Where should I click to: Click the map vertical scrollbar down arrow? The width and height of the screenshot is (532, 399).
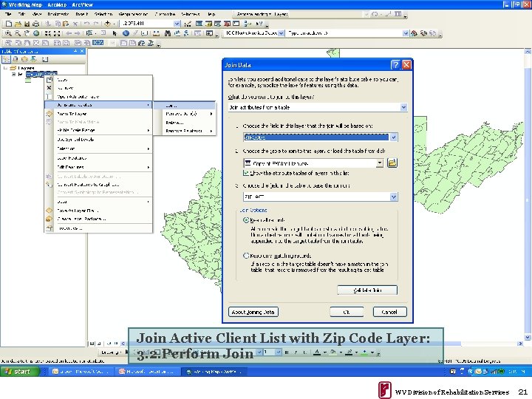(x=528, y=337)
